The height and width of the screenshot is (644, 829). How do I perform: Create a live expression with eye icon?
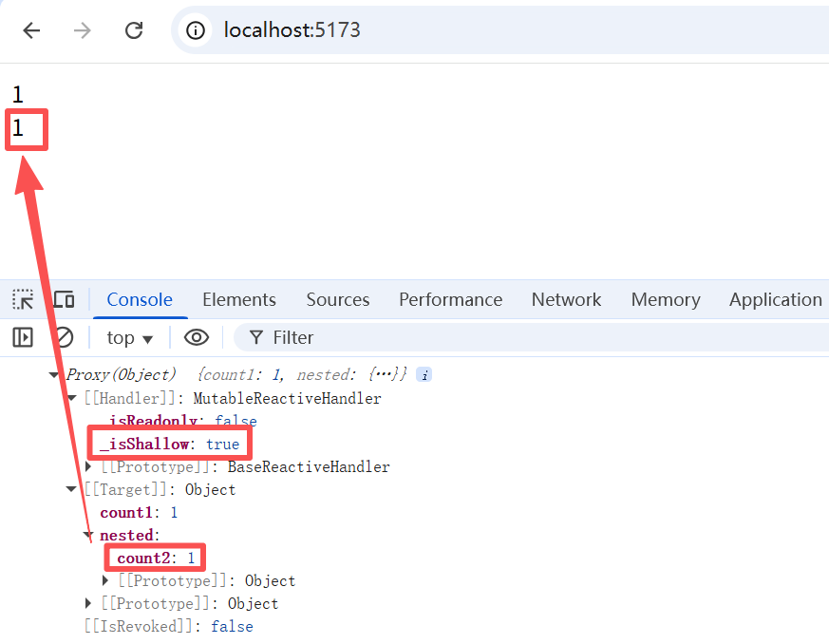pos(197,337)
